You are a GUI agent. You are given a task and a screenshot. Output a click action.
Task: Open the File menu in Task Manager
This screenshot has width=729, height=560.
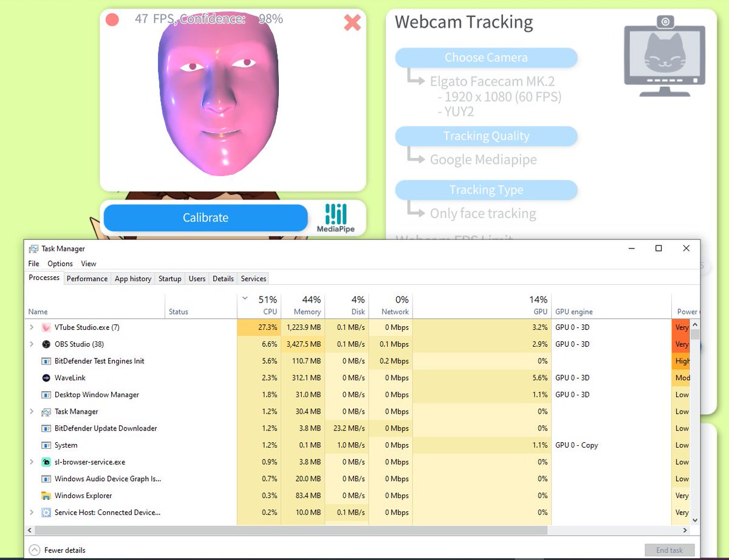34,264
